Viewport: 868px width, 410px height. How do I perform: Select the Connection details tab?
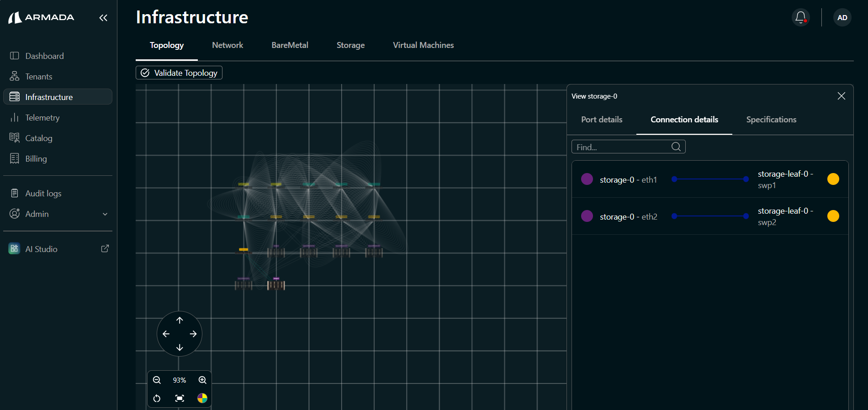[x=684, y=120]
